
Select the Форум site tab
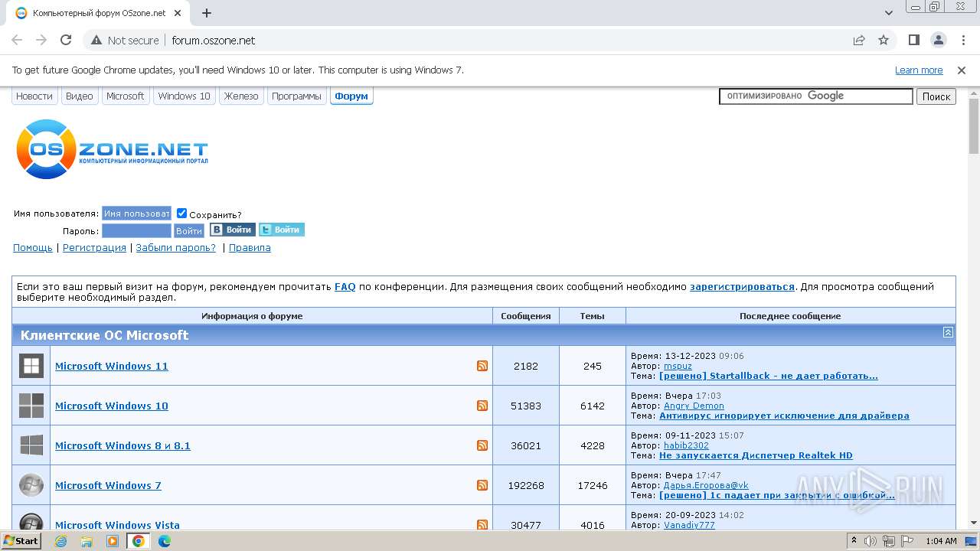coord(351,96)
